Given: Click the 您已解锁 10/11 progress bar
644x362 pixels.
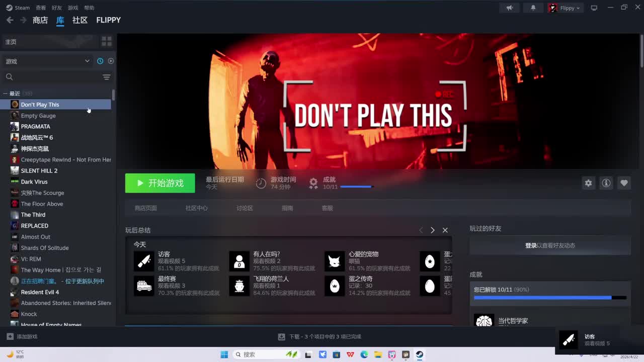Looking at the screenshot, I should click(x=550, y=298).
